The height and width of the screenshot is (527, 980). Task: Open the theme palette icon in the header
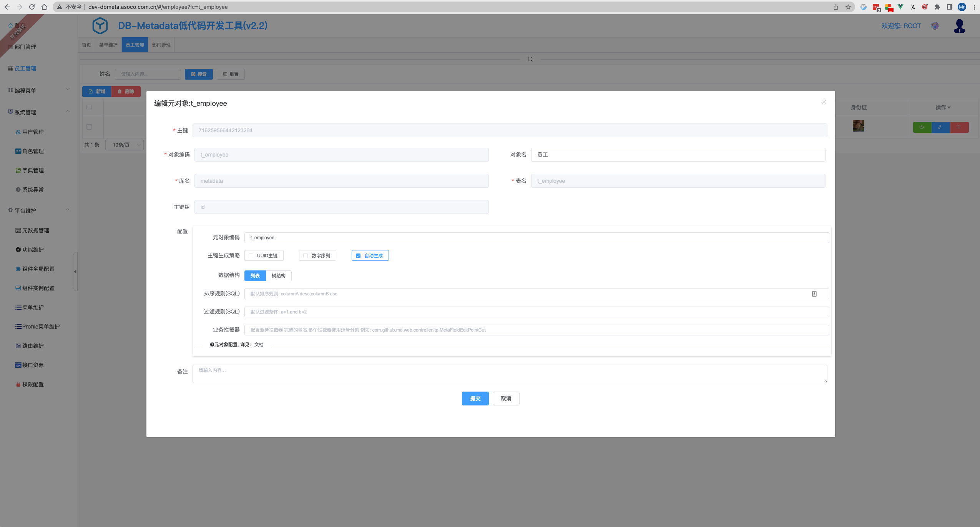click(935, 26)
